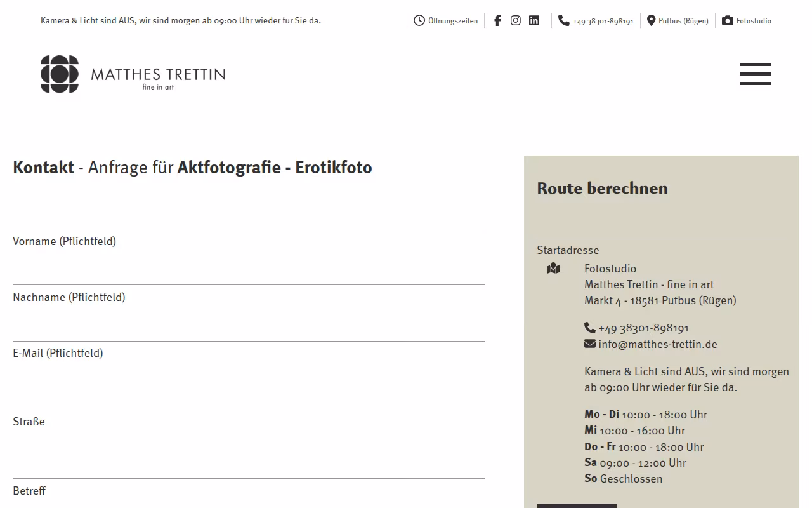Click the camera icon beside Fotostudio

coord(728,20)
